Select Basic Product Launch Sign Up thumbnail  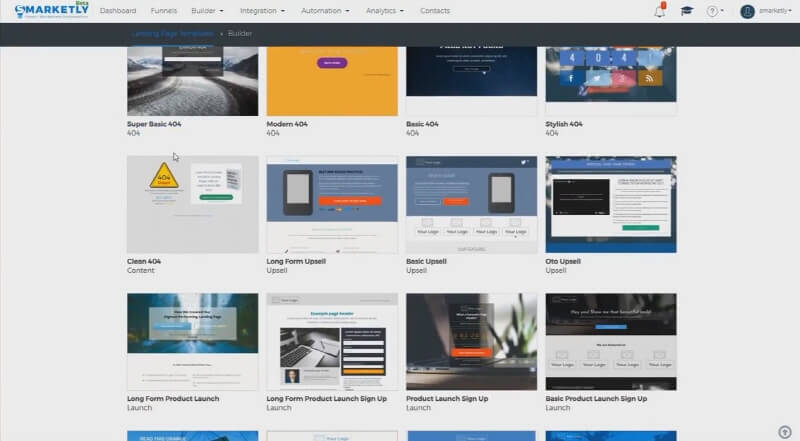(x=611, y=342)
